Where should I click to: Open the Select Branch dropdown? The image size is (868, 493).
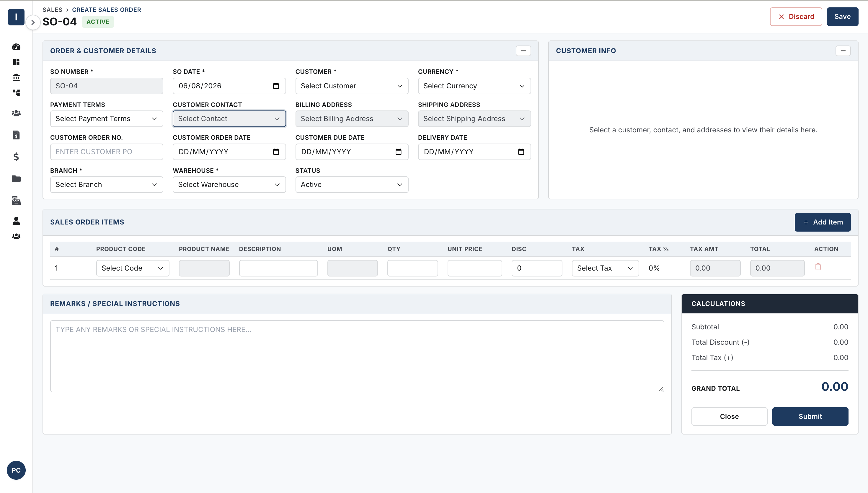pyautogui.click(x=106, y=185)
